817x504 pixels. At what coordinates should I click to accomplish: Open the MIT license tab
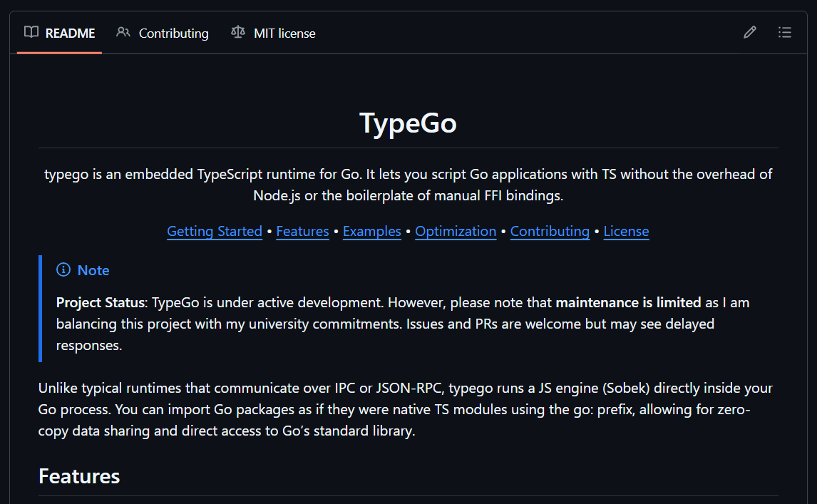coord(284,33)
